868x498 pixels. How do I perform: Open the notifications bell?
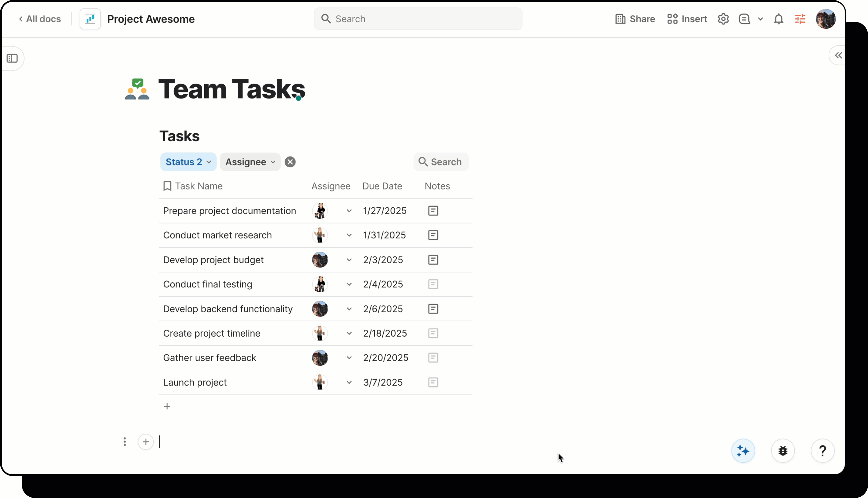[778, 19]
